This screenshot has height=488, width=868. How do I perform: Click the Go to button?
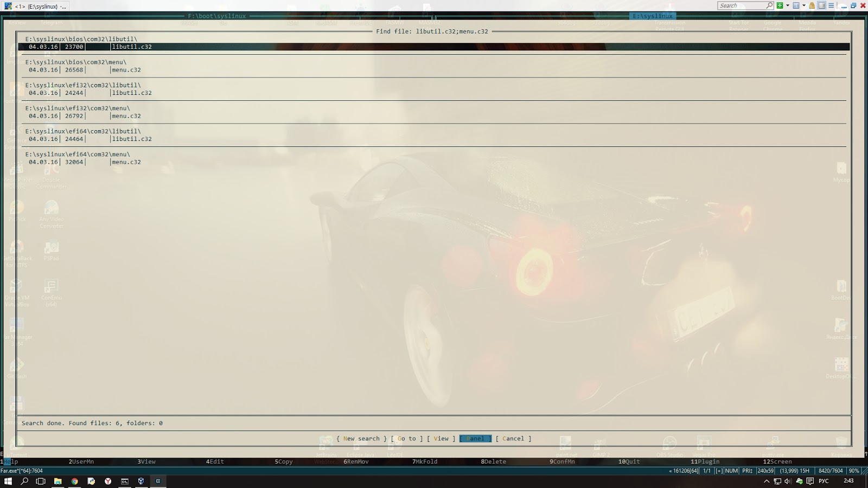pyautogui.click(x=407, y=439)
